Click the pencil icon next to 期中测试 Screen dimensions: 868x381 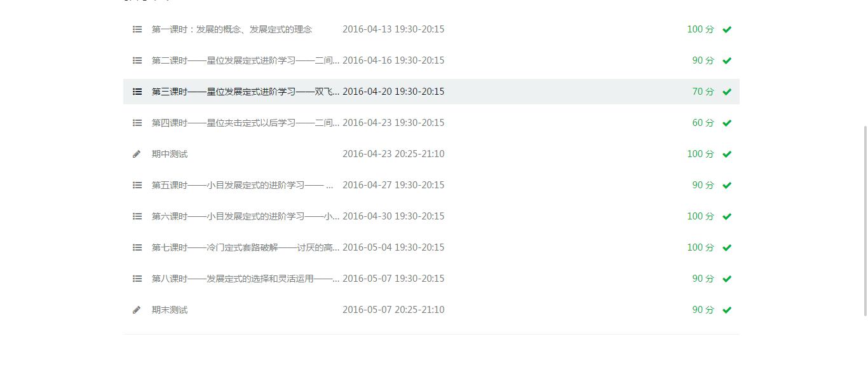[137, 154]
